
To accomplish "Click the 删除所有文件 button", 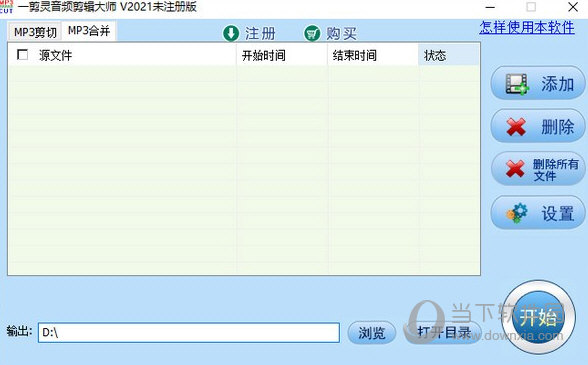I will tap(538, 169).
